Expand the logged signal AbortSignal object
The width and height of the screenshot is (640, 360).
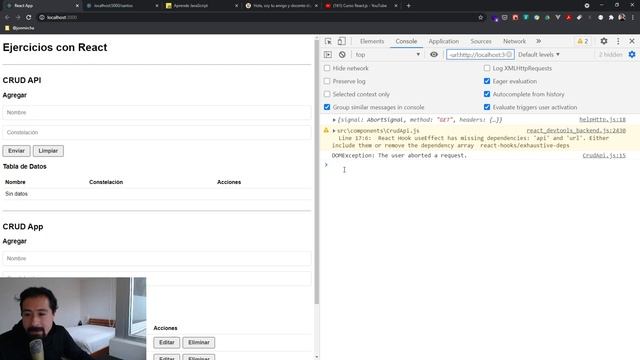pos(334,120)
